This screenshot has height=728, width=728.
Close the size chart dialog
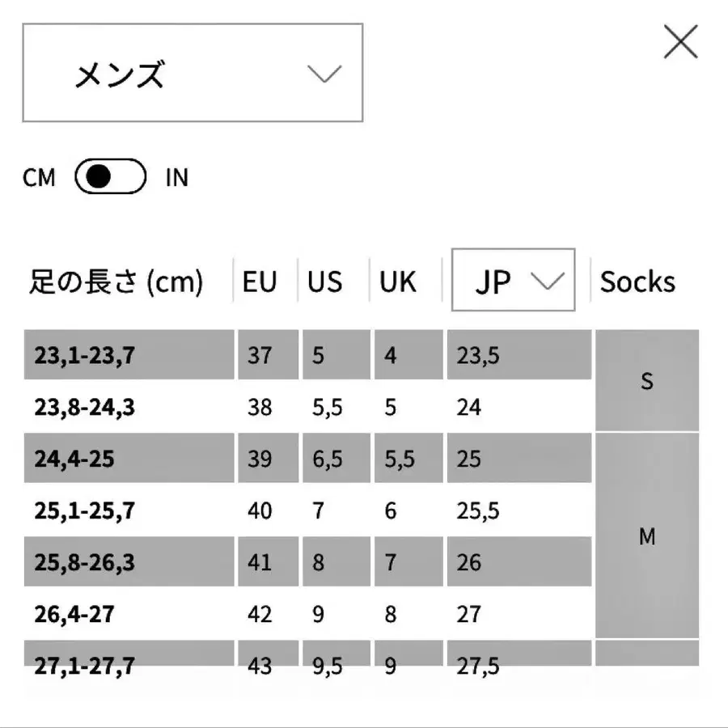pos(680,42)
